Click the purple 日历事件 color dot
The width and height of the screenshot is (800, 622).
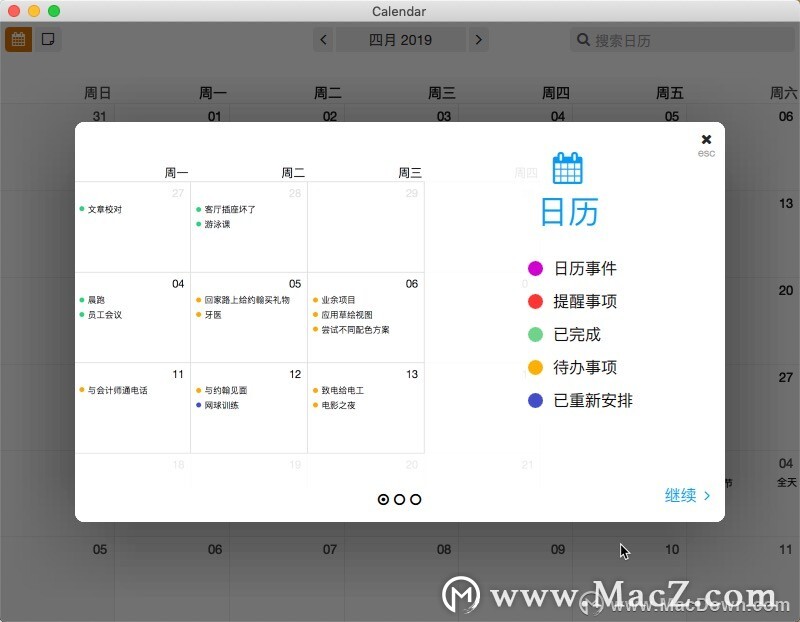pos(535,268)
